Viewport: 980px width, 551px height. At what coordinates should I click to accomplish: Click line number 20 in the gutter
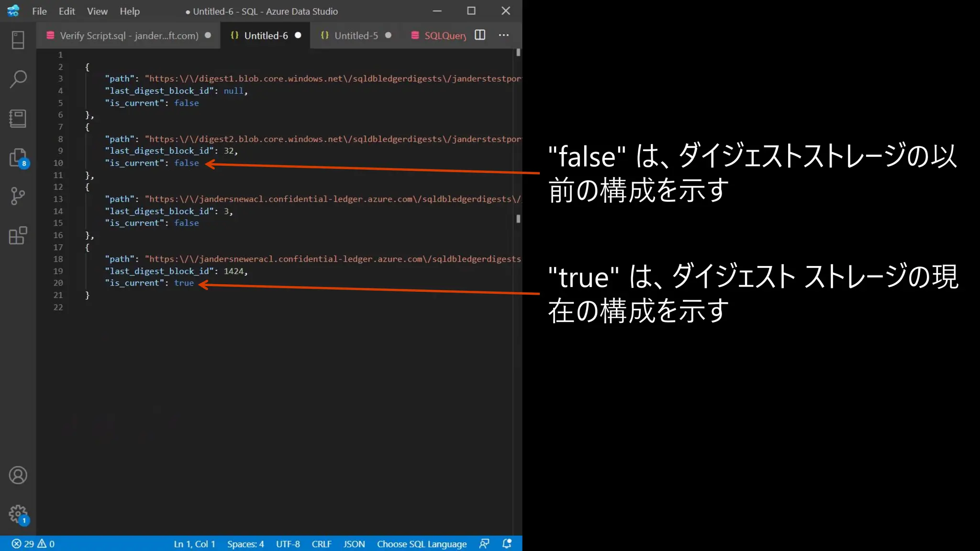pyautogui.click(x=58, y=283)
